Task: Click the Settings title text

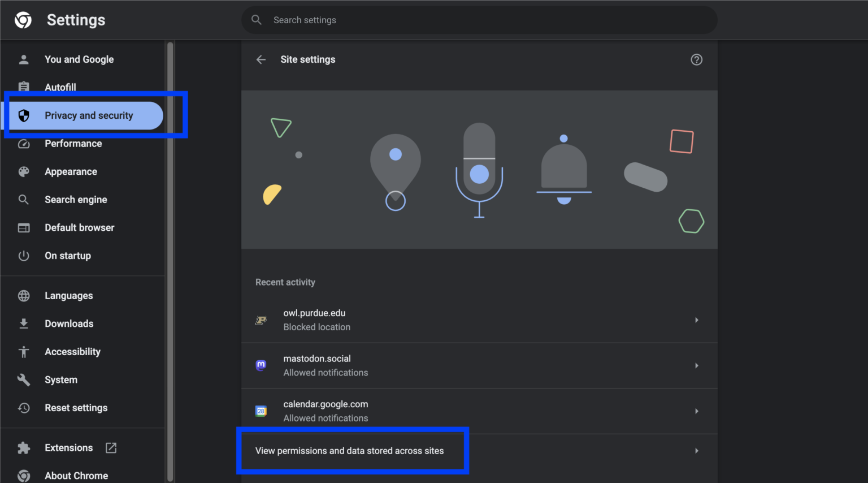Action: (x=76, y=20)
